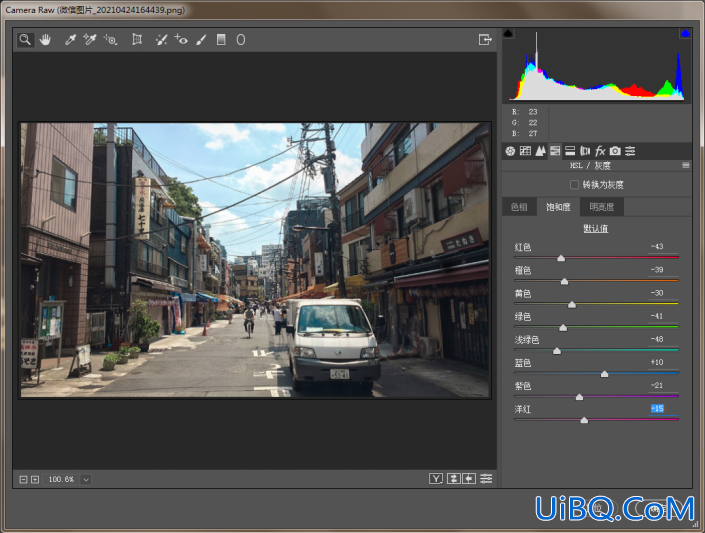This screenshot has width=705, height=533.
Task: Click the export/open-in fullscreen icon
Action: [485, 40]
